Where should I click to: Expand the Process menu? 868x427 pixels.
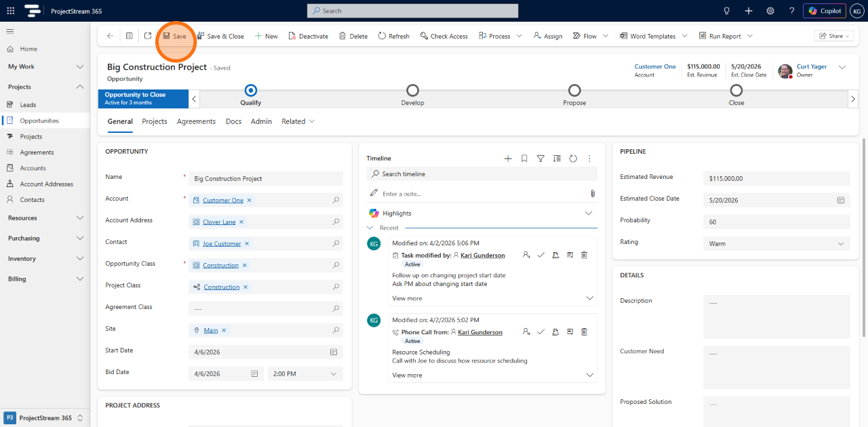pos(519,36)
